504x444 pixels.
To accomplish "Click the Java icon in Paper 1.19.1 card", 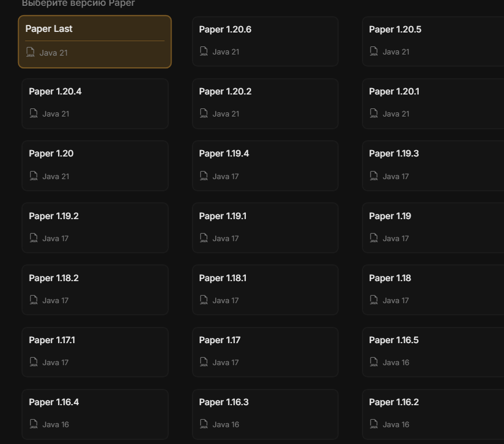I will point(204,238).
